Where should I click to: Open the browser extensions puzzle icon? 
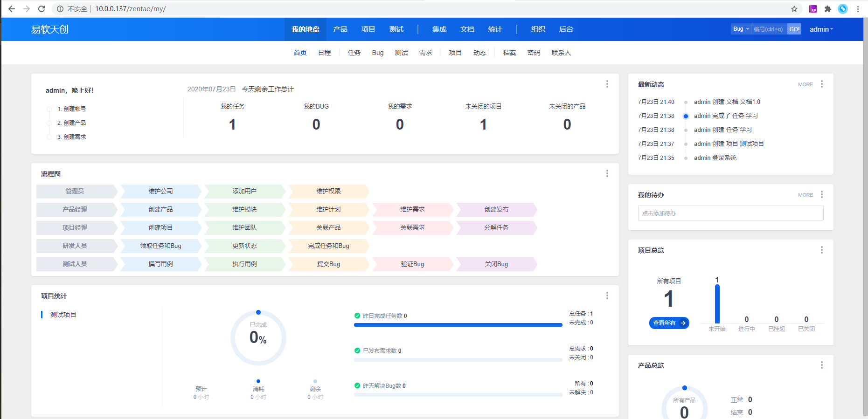click(x=828, y=9)
